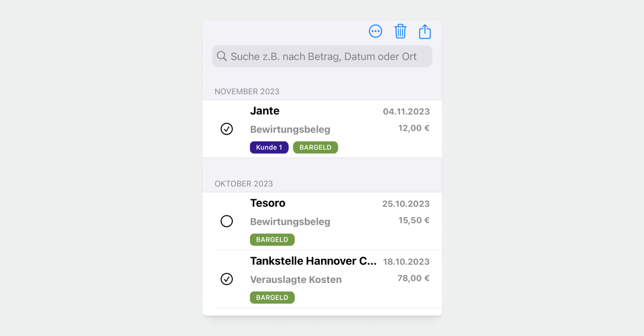The height and width of the screenshot is (336, 644).
Task: Click the NOVEMBER 2023 section header
Action: (x=247, y=92)
